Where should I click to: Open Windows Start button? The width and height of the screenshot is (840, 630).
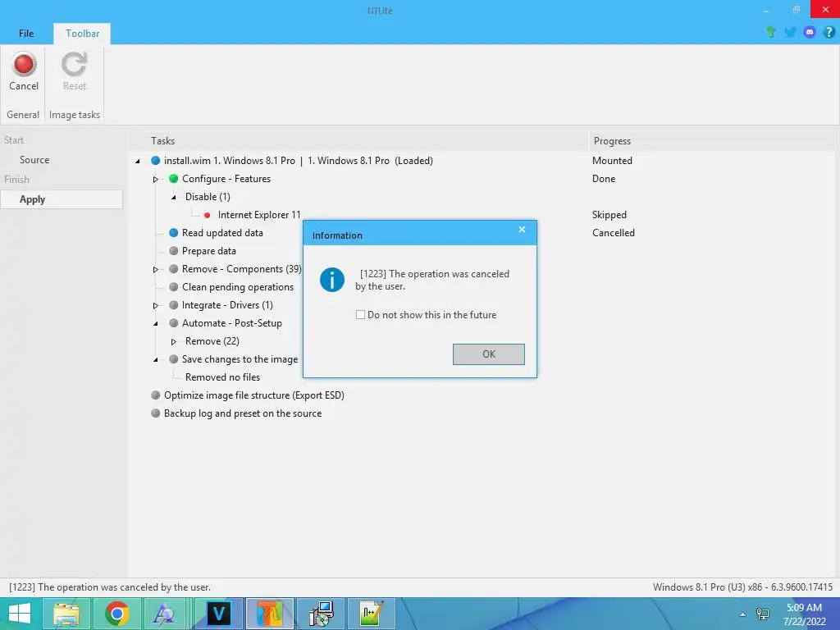(20, 614)
